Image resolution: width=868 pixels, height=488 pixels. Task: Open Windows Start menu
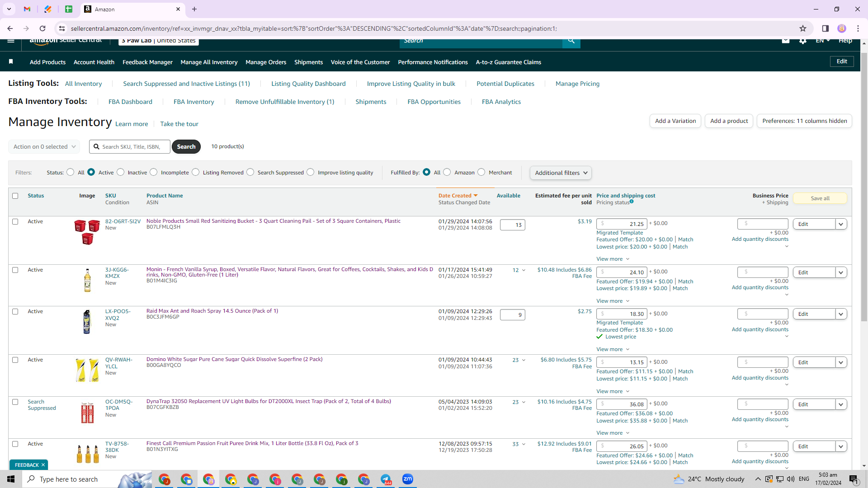tap(11, 479)
